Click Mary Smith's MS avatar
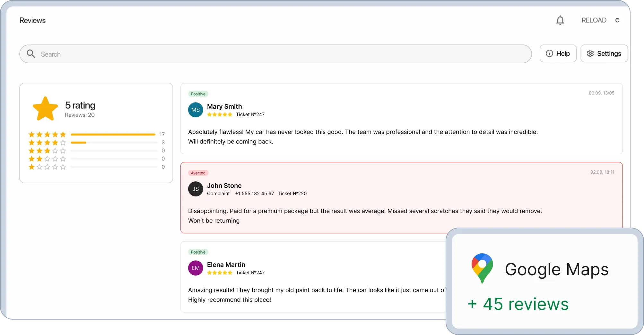 [195, 110]
